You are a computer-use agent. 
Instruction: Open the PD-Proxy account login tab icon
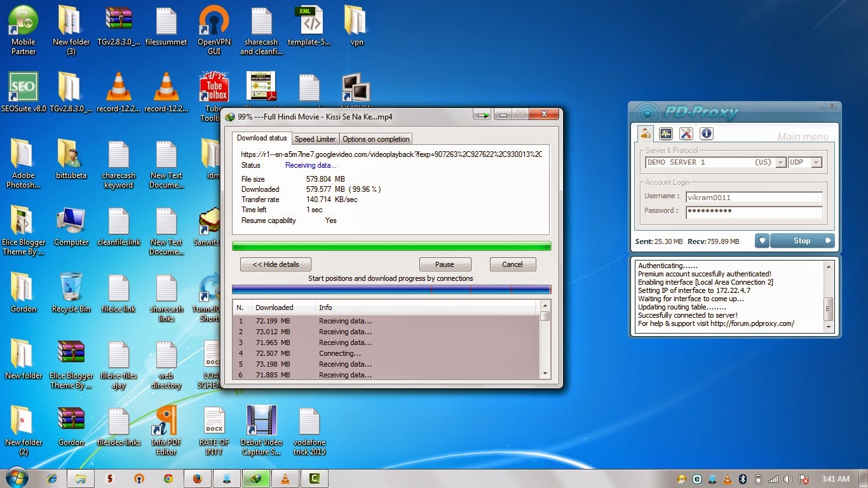pos(646,133)
